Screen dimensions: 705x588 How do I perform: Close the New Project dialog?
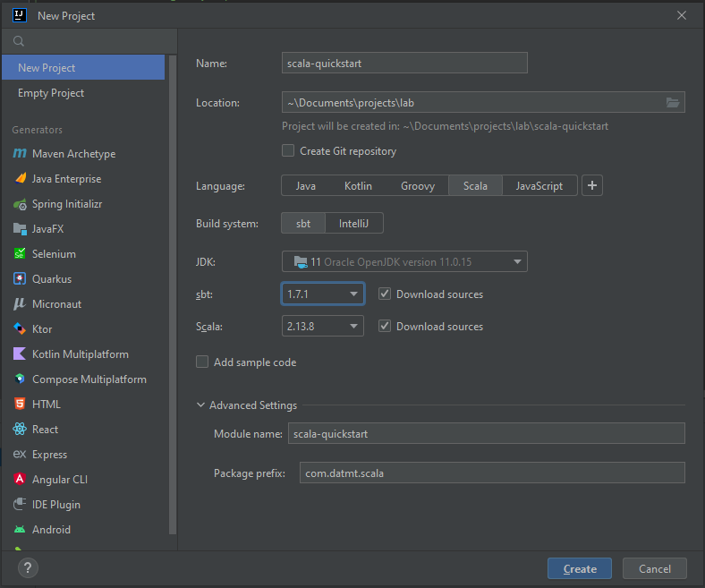(681, 15)
